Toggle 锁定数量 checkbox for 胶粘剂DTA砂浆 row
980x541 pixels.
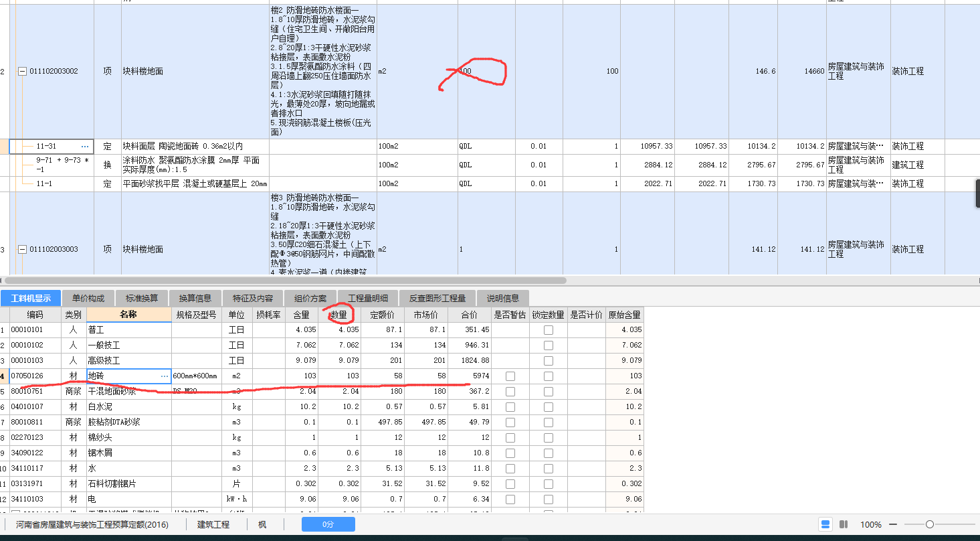[x=549, y=422]
